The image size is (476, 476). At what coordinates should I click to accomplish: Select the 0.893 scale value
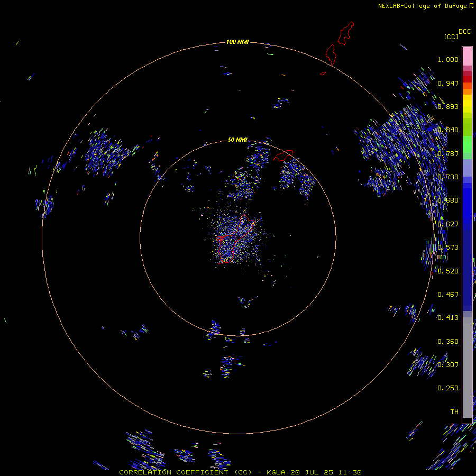coord(448,106)
